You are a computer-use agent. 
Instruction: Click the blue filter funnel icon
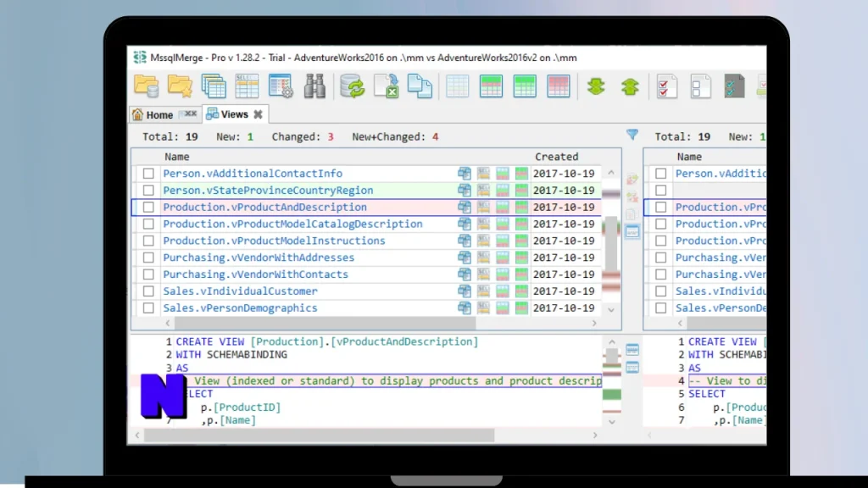point(632,135)
